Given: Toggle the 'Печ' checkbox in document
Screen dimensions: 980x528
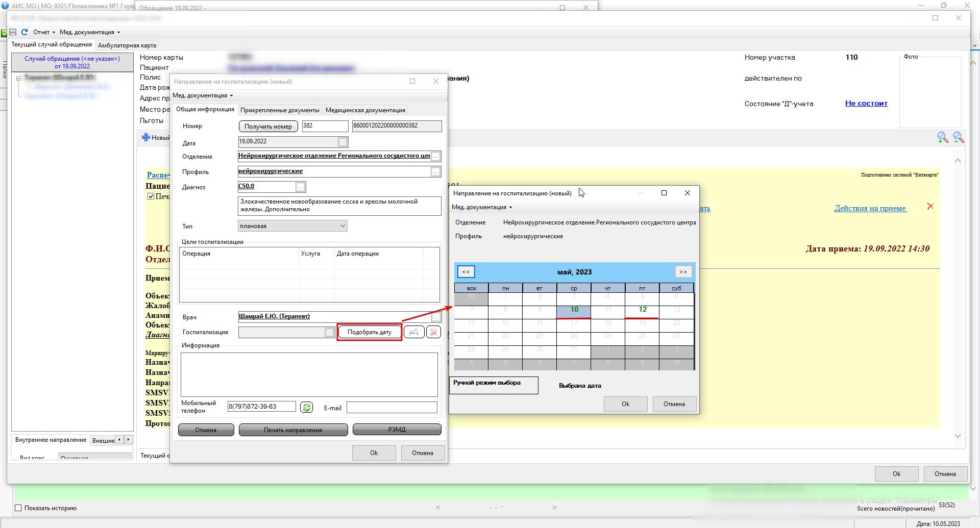Looking at the screenshot, I should tap(151, 196).
